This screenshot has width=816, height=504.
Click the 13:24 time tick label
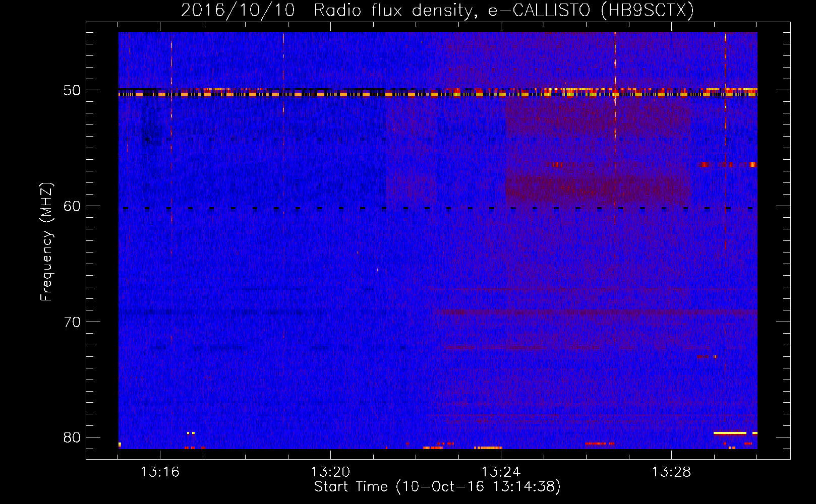501,472
